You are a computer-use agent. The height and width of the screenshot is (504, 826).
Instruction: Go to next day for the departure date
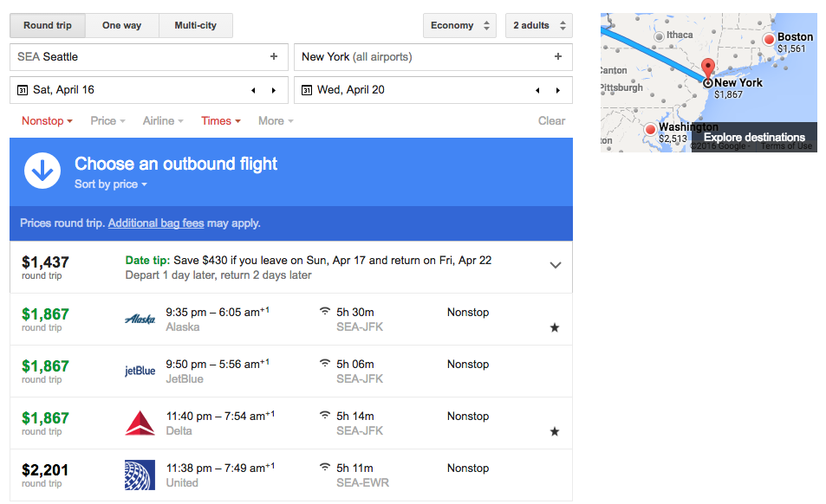(x=274, y=90)
